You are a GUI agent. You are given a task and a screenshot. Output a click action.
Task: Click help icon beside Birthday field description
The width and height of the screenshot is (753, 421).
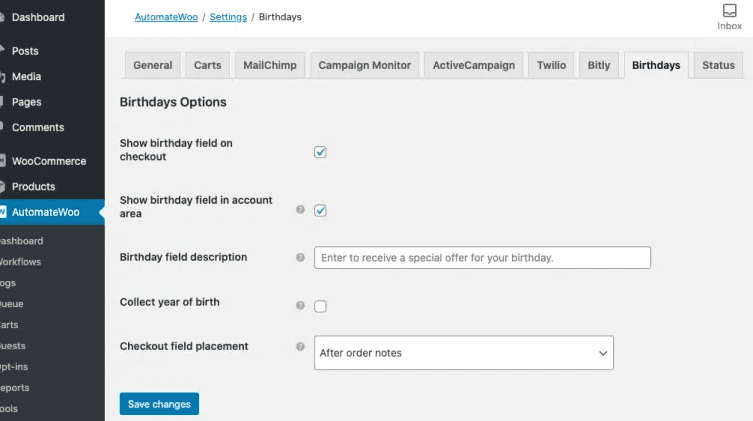[x=300, y=257]
